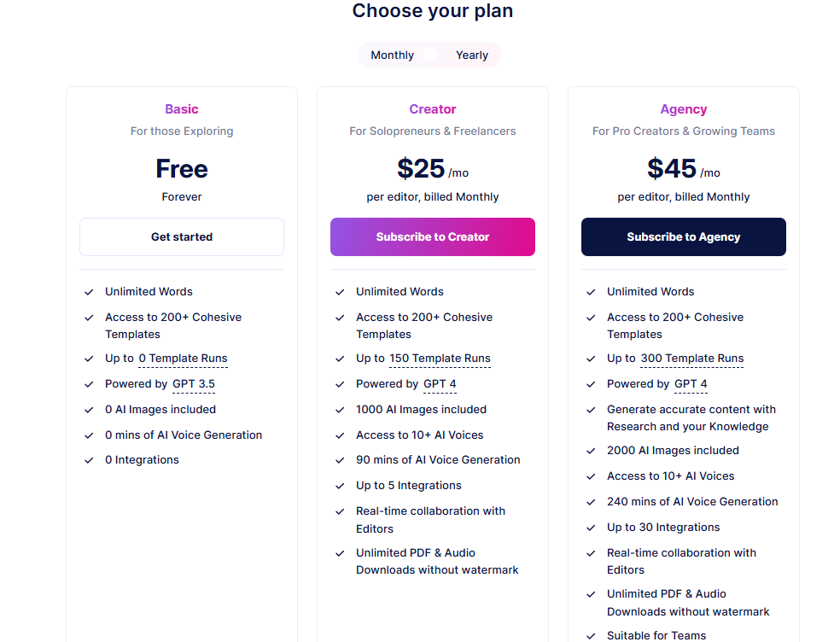Screen dimensions: 840x642
Task: Open the GPT 3.5 link in Basic plan
Action: pyautogui.click(x=193, y=383)
